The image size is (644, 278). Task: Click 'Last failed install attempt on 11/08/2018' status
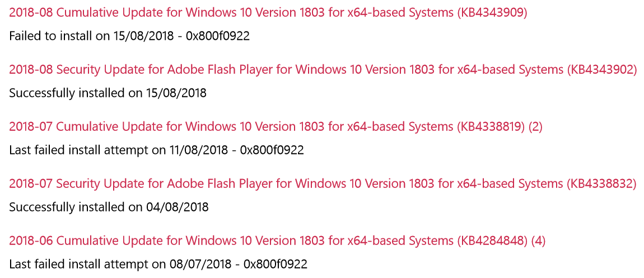pos(118,150)
